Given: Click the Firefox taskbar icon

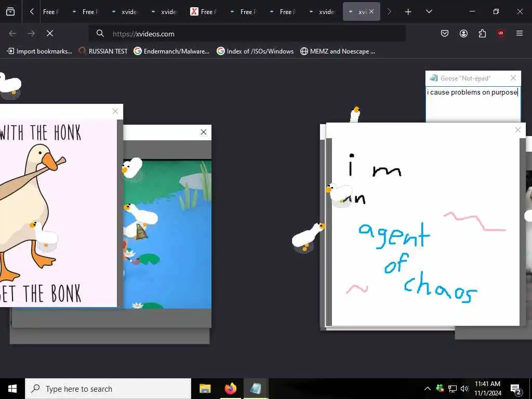Looking at the screenshot, I should (230, 389).
